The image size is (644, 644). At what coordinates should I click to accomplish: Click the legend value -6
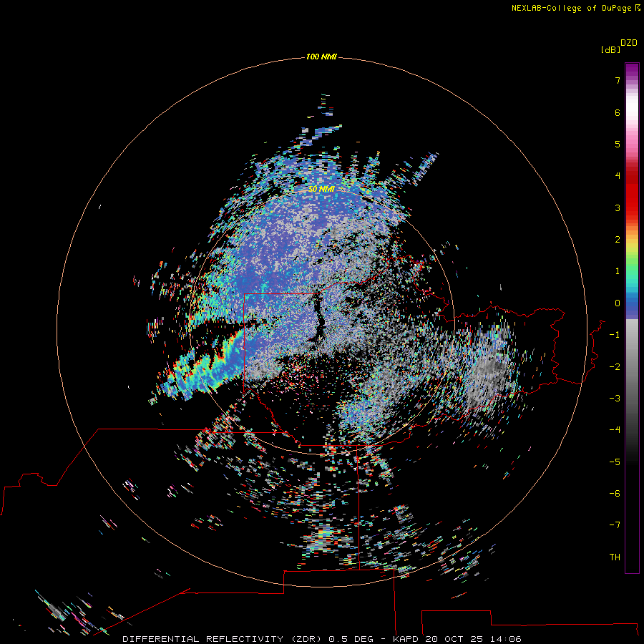click(x=615, y=494)
